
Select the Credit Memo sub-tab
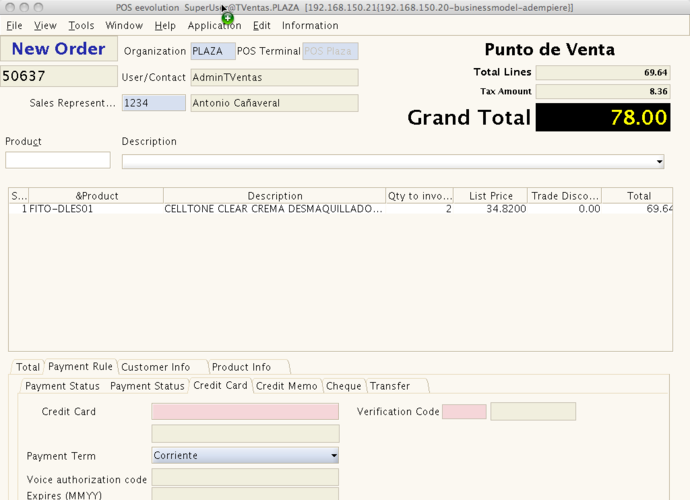tap(286, 386)
